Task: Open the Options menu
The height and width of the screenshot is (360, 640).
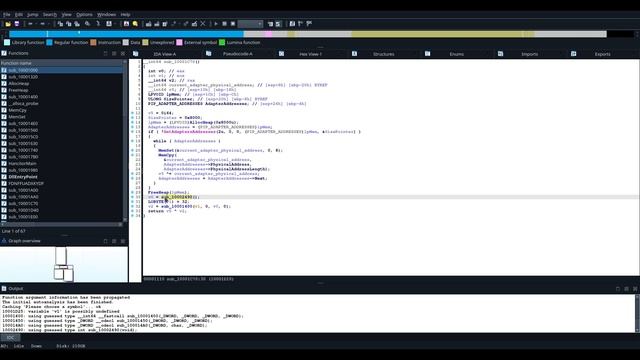Action: pos(84,15)
